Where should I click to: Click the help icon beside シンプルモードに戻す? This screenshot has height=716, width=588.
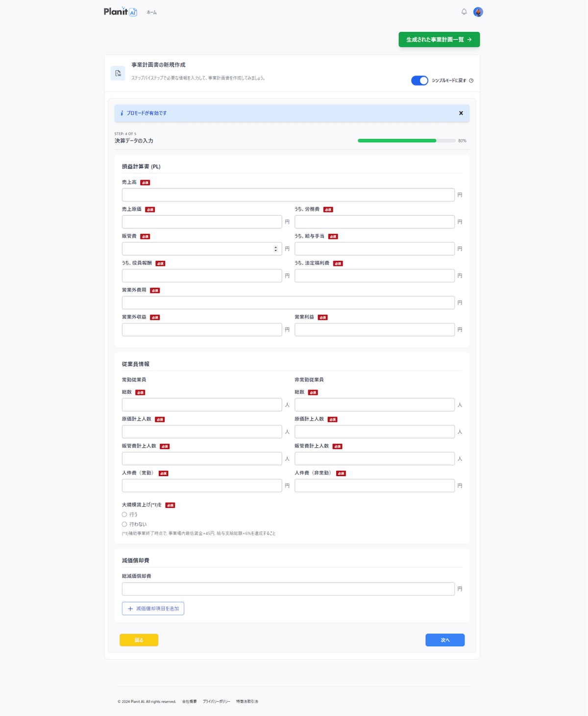(x=471, y=81)
